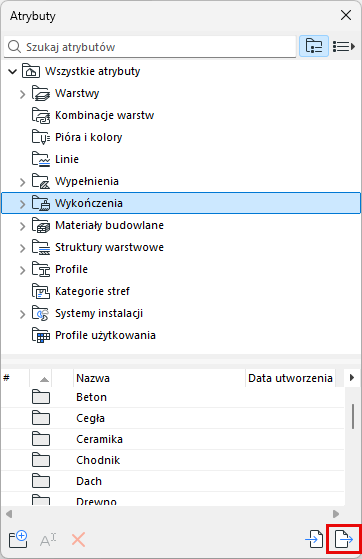Click the horizontal scroll left arrow
Viewport: 362px width, 559px height.
tap(9, 514)
